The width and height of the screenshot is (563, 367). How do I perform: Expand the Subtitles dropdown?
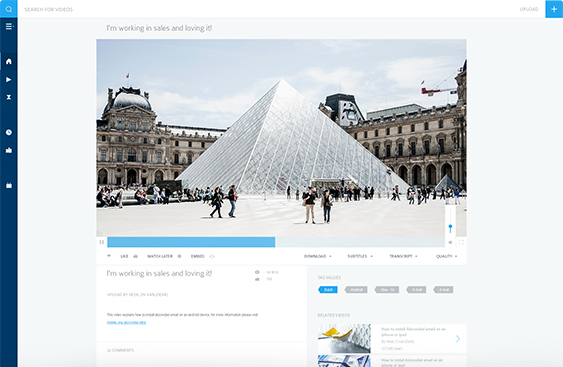(360, 256)
